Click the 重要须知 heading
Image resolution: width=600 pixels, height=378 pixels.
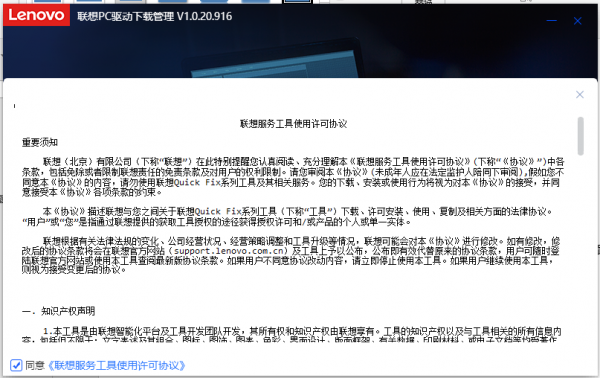click(x=40, y=142)
